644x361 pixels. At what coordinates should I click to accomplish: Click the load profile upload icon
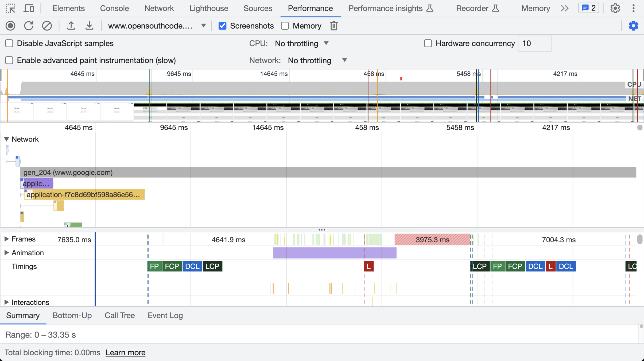[71, 26]
